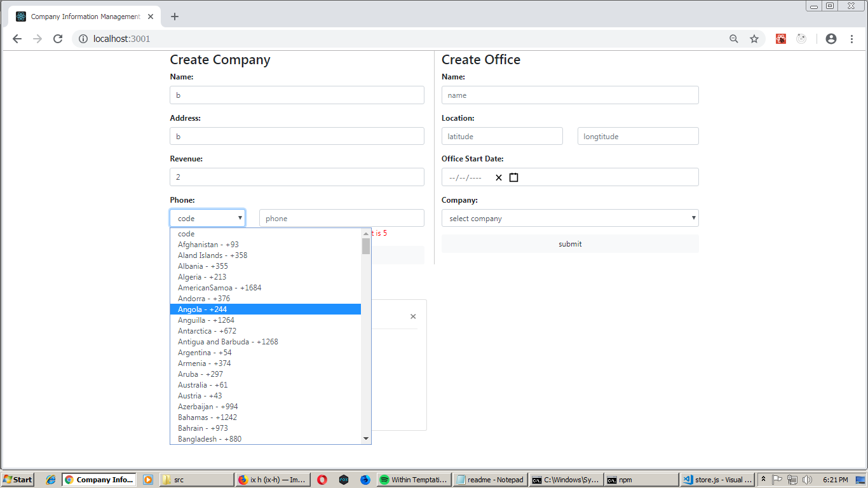
Task: Choose Albania - +355 option
Action: coord(266,266)
